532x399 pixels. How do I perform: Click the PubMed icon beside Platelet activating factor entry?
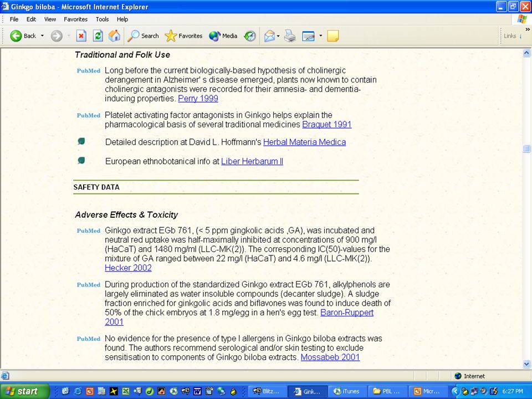coord(89,115)
